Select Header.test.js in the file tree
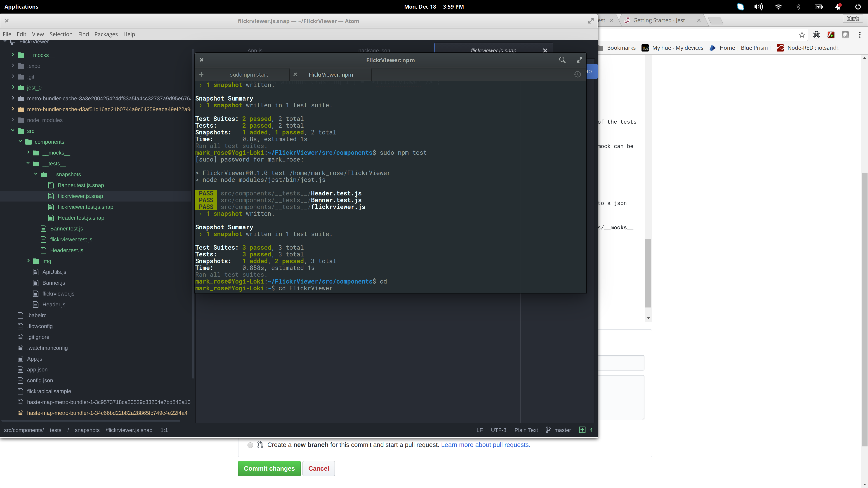This screenshot has width=868, height=488. [66, 250]
